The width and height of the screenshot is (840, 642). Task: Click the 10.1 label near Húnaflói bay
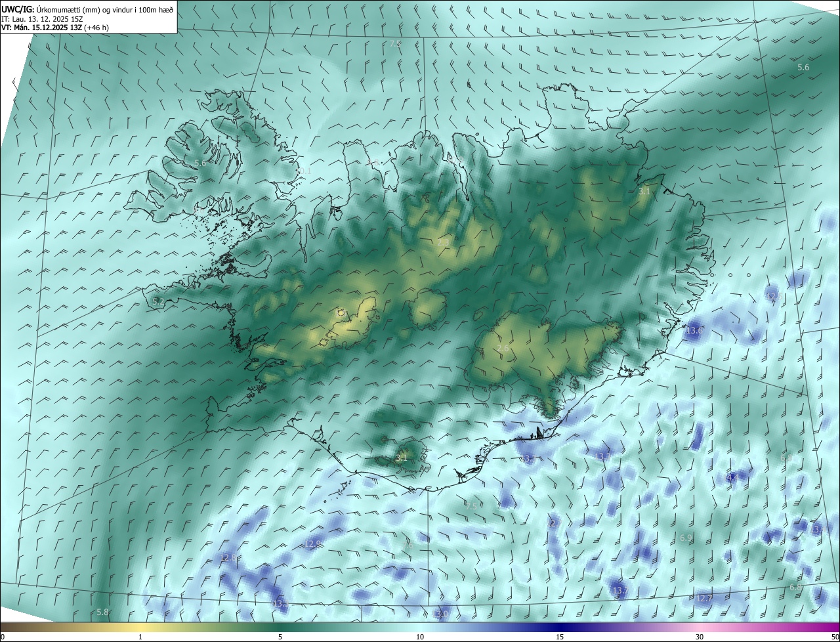pyautogui.click(x=303, y=171)
